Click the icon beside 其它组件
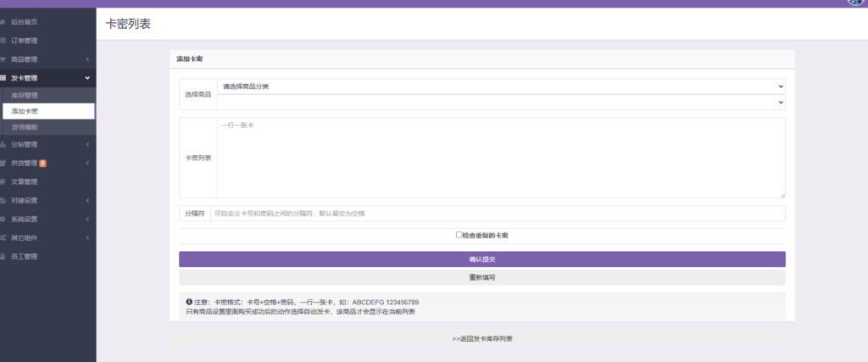 pyautogui.click(x=3, y=238)
